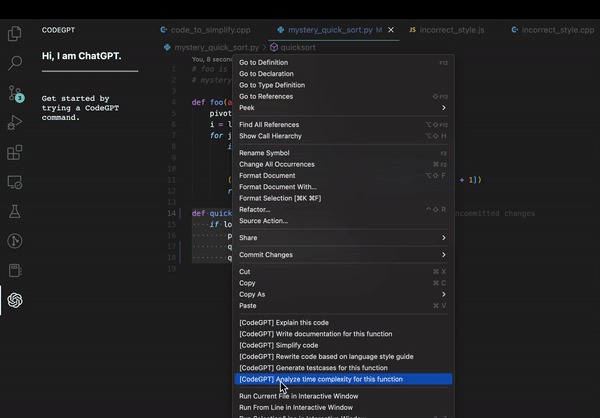This screenshot has width=600, height=418.
Task: Choose Find All References
Action: click(343, 124)
